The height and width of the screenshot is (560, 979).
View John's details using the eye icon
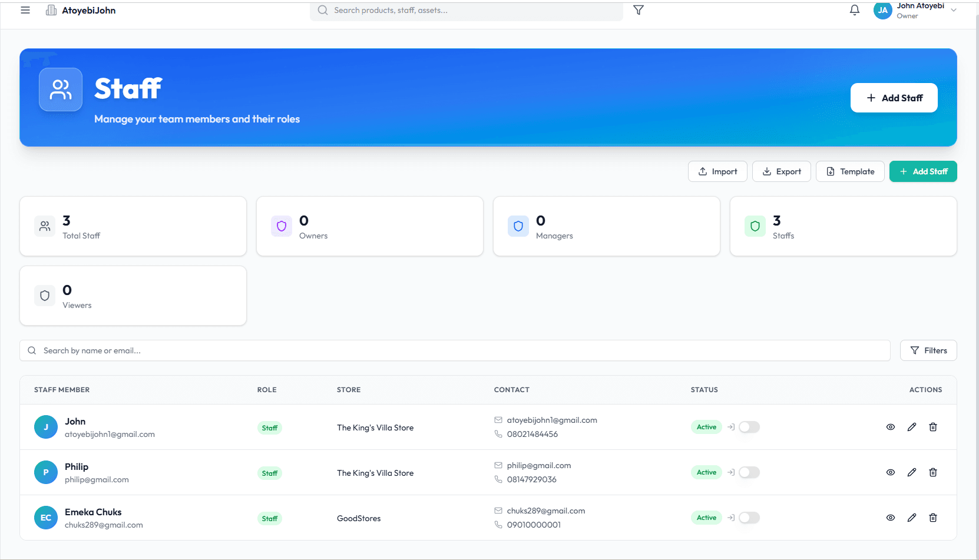pos(891,427)
